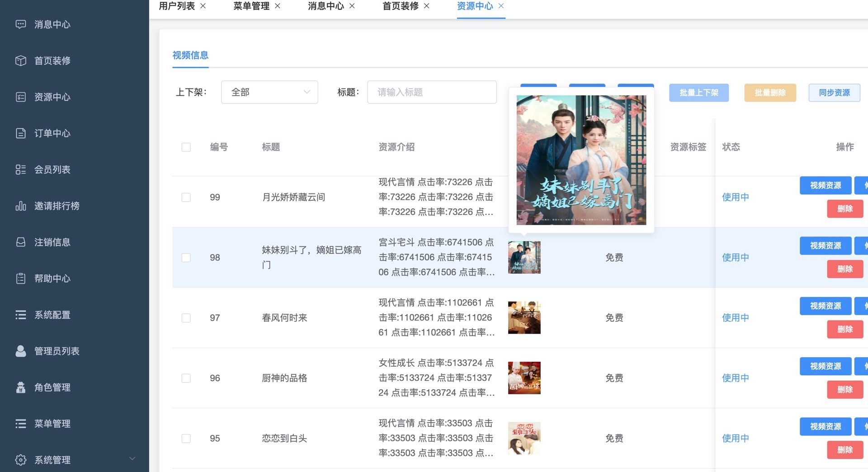This screenshot has width=868, height=472.
Task: Click the cover thumbnail for row 98
Action: tap(524, 257)
